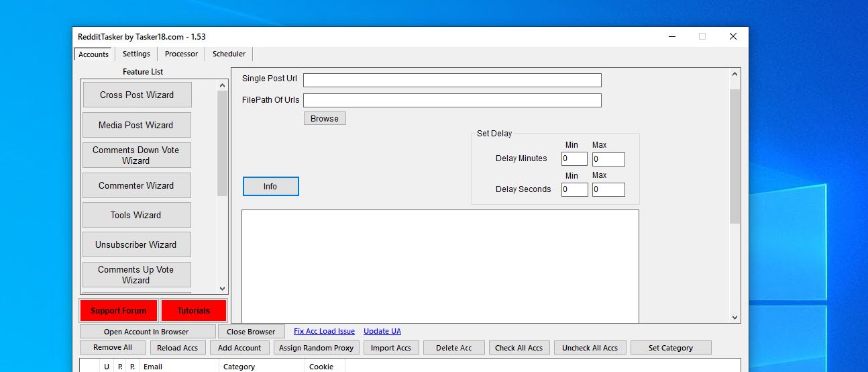
Task: Minimize the RedditTasker window
Action: (671, 36)
